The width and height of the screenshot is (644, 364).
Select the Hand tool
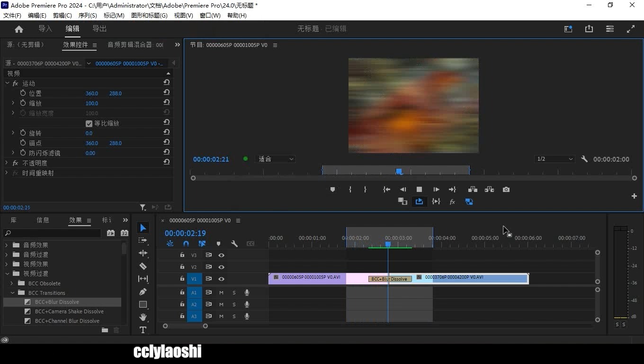click(x=143, y=317)
